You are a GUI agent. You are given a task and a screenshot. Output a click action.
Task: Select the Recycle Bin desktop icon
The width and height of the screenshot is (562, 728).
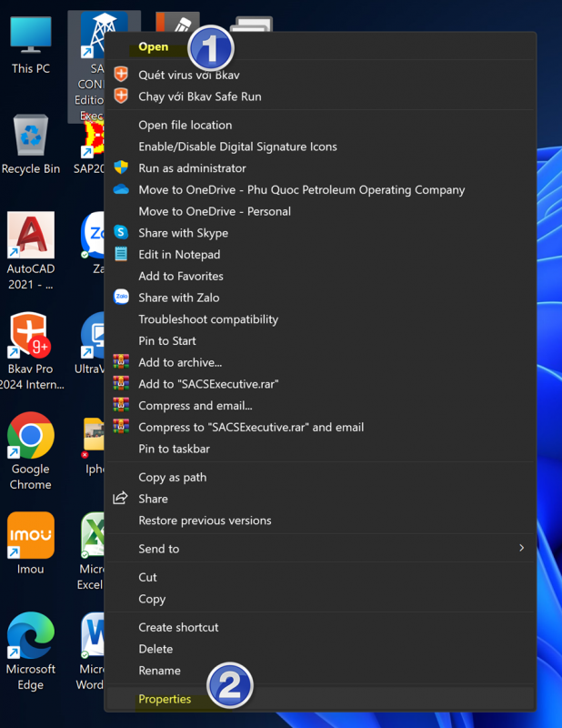click(31, 145)
